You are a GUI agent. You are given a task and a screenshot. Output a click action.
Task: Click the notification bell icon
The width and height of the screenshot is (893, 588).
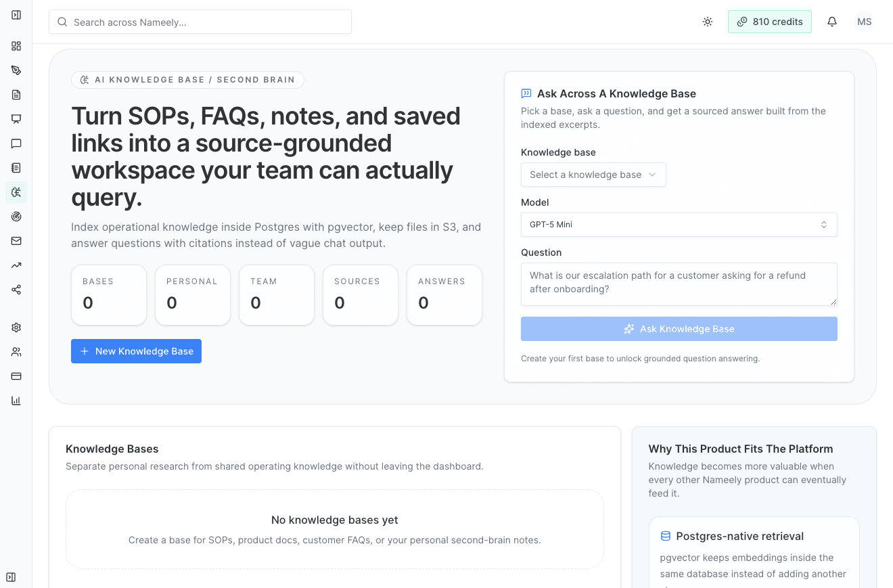tap(831, 21)
